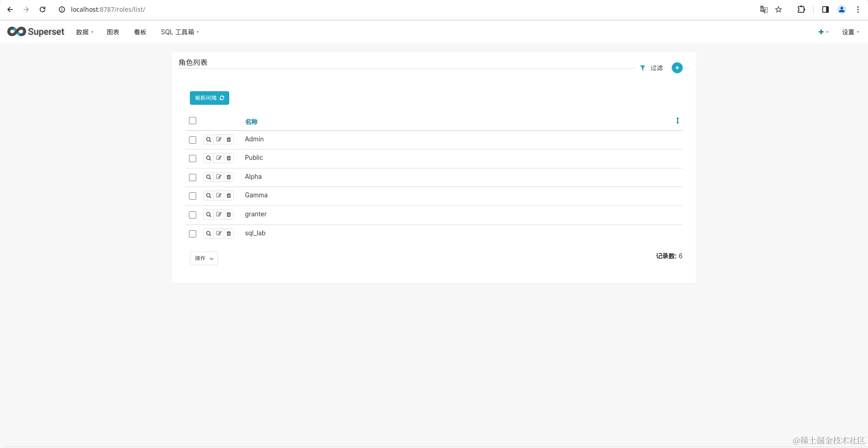The image size is (868, 448).
Task: Mark the Gamma role checkbox
Action: tap(193, 196)
